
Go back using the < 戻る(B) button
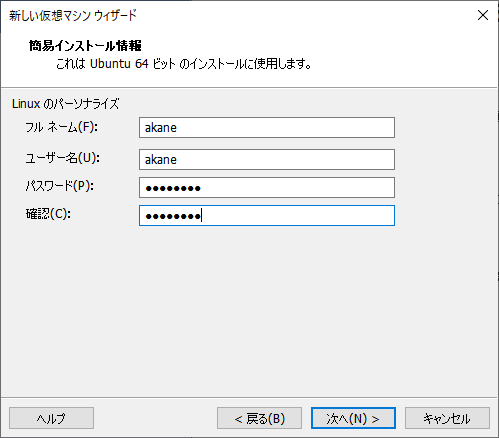[x=259, y=418]
